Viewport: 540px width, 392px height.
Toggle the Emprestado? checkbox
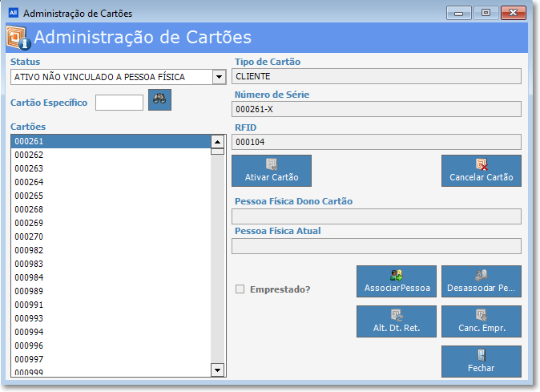[x=240, y=289]
